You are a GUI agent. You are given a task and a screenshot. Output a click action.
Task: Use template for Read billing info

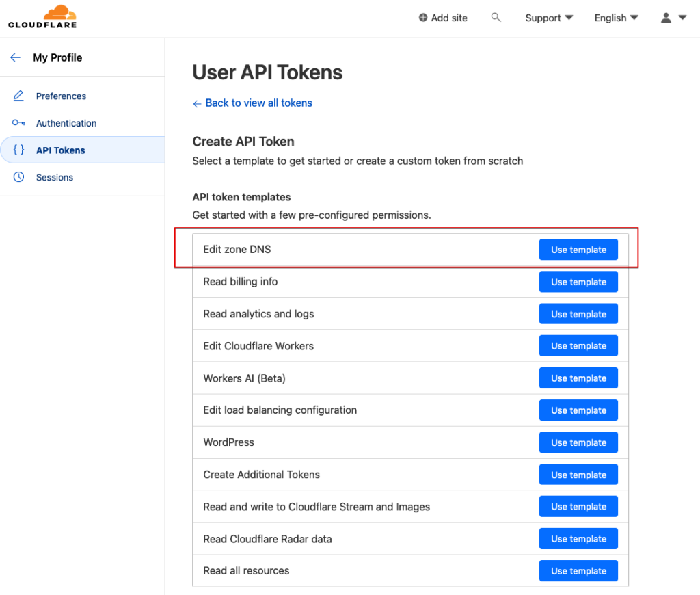[x=578, y=282]
